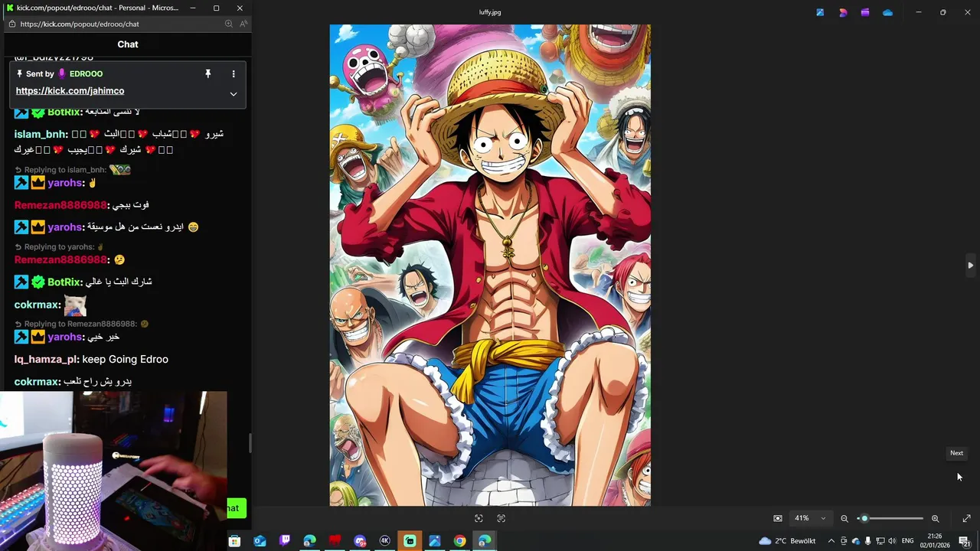Open Microsoft Designer from Photos title bar

tap(843, 12)
